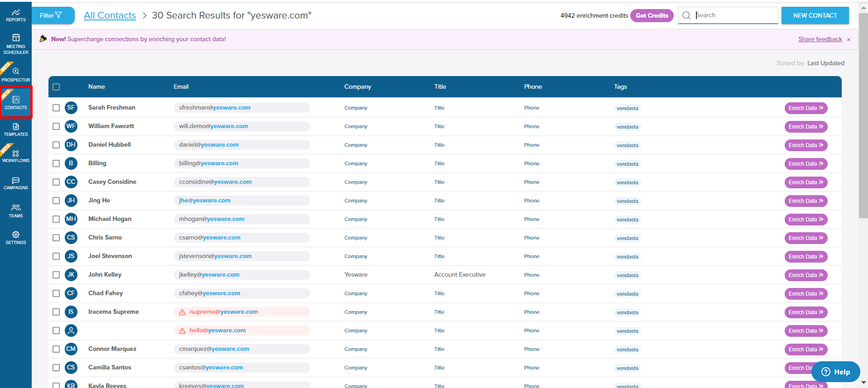Open the Contacts sidebar item
The image size is (868, 388).
pos(16,102)
